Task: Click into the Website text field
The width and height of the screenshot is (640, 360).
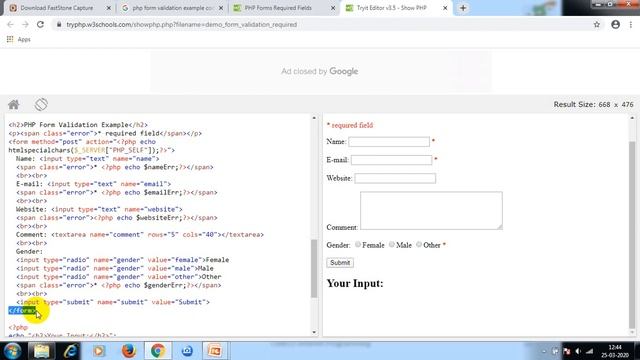Action: tap(395, 178)
